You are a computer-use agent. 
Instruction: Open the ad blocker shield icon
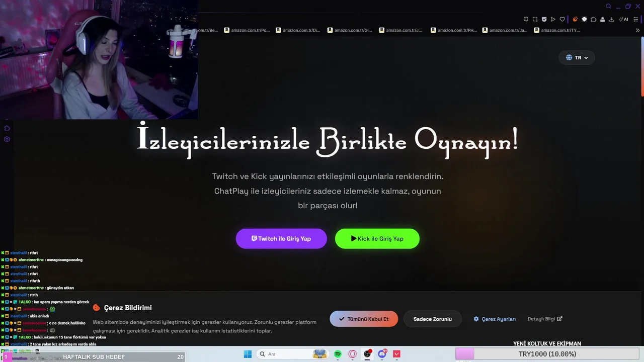tap(544, 20)
